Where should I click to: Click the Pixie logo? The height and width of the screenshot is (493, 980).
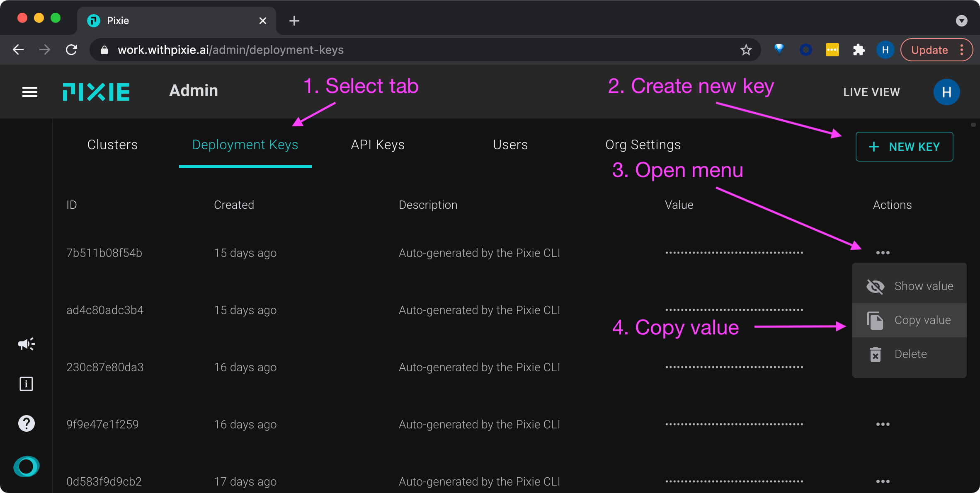tap(96, 92)
